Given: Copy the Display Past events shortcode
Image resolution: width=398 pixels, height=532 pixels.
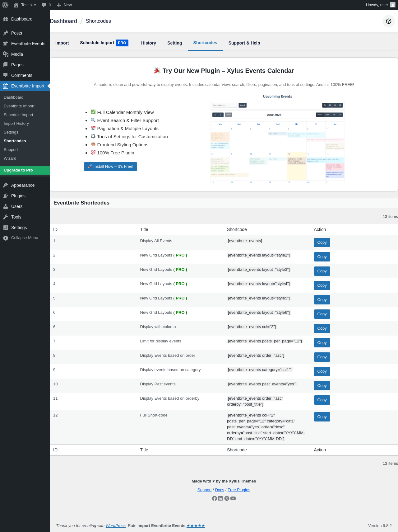Looking at the screenshot, I should (x=322, y=386).
